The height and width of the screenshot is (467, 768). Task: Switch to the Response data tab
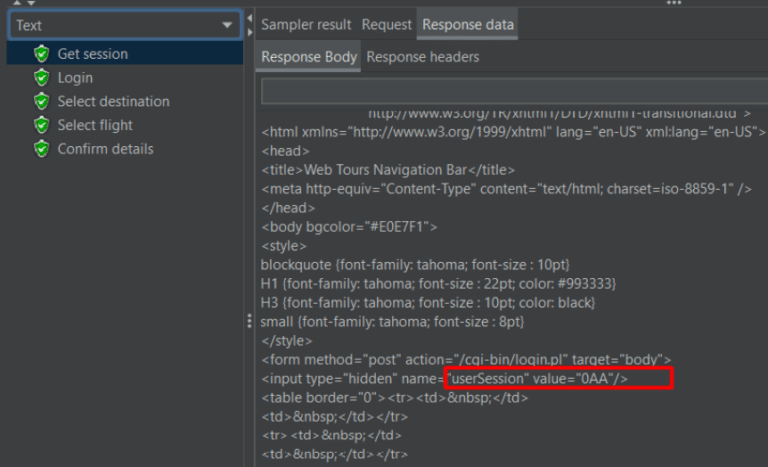(x=467, y=24)
